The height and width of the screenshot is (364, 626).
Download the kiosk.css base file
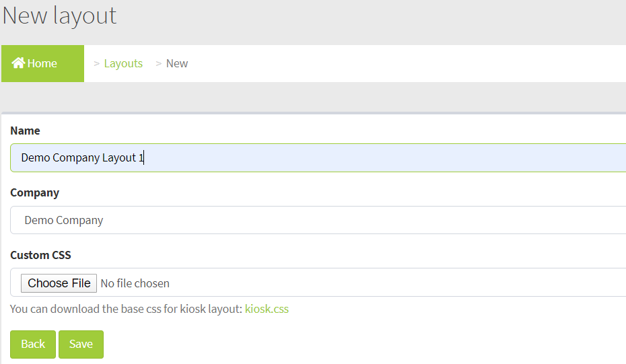point(267,310)
